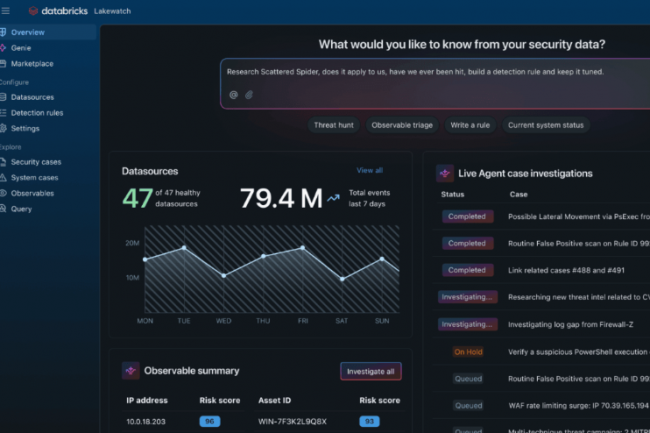Click the Databricks logo icon
The image size is (650, 433).
click(34, 11)
